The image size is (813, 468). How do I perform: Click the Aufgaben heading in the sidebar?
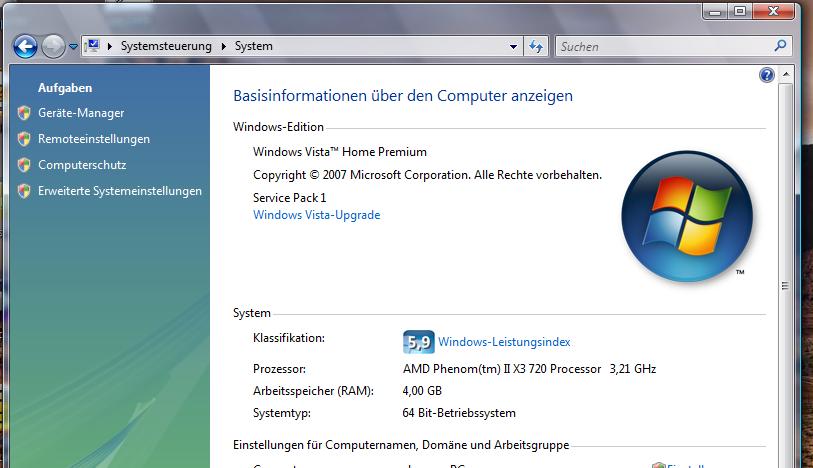tap(65, 88)
